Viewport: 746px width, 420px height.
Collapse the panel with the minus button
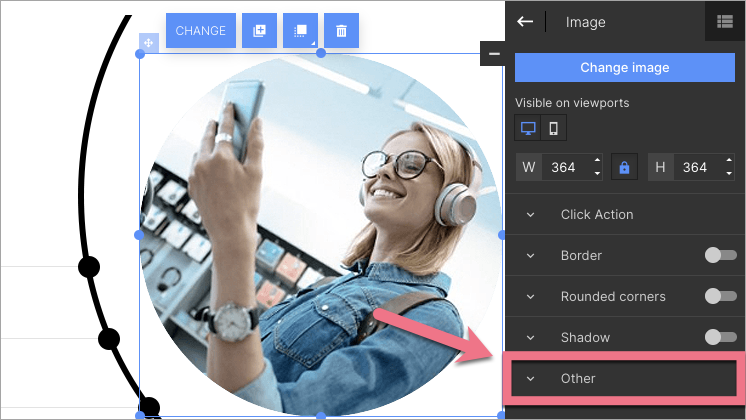point(493,54)
